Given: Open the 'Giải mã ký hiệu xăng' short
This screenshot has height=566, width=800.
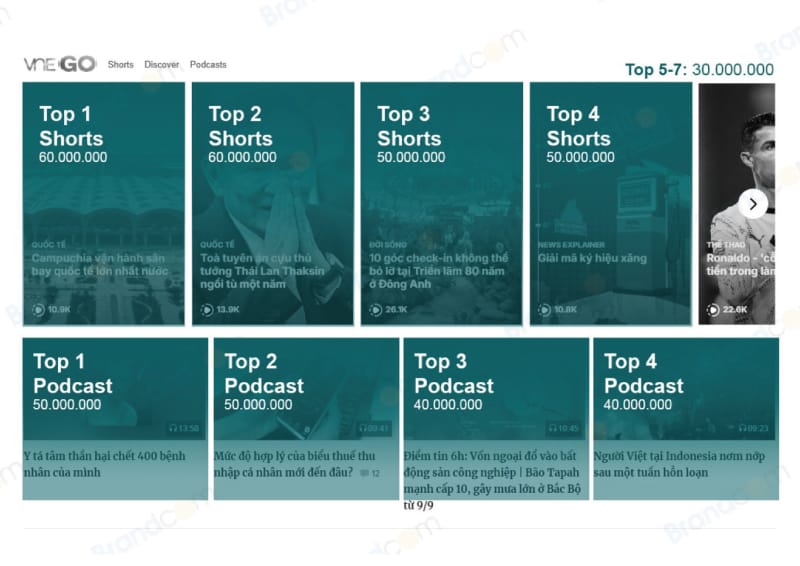Looking at the screenshot, I should point(592,258).
